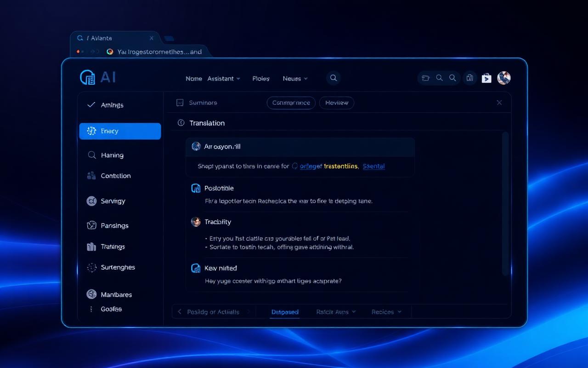The width and height of the screenshot is (588, 368).
Task: Click the Postotible message icon
Action: [x=196, y=188]
